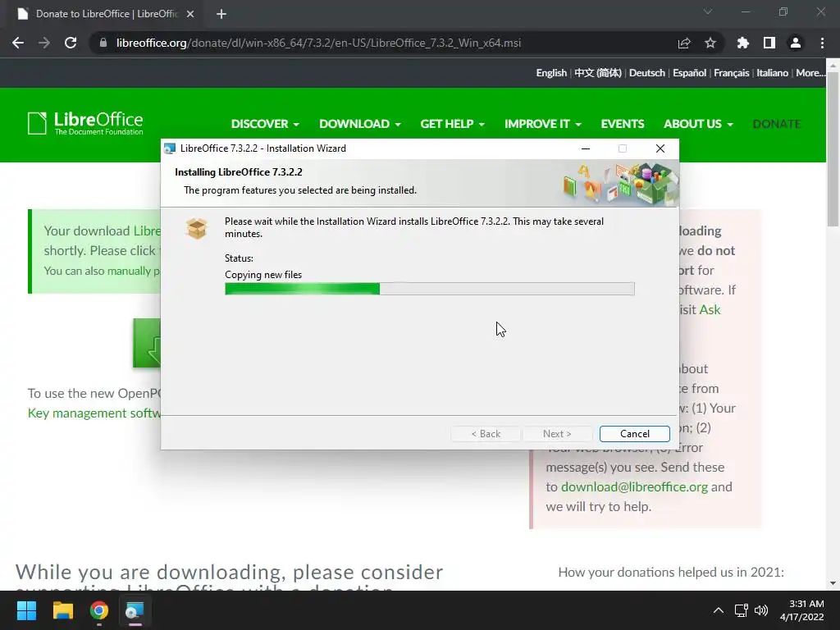
Task: Click the share page icon in address bar
Action: [x=684, y=43]
